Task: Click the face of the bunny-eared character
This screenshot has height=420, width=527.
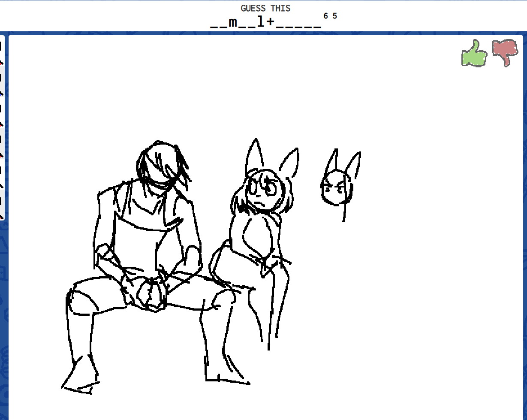Action: [262, 192]
